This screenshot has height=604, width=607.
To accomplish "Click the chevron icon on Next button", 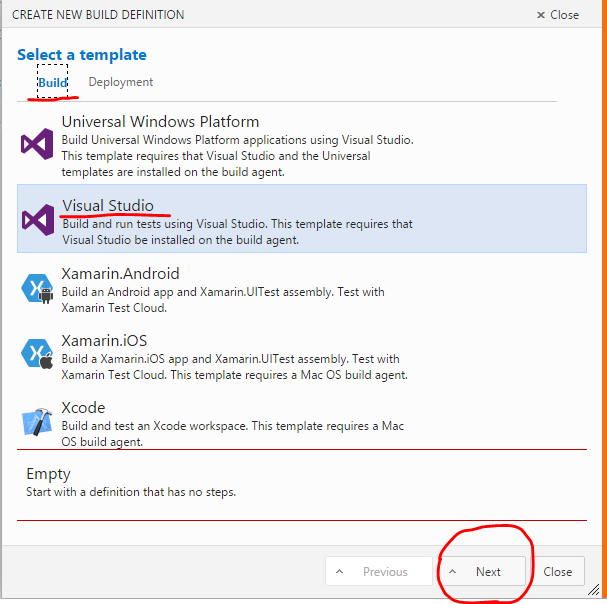I will click(452, 571).
